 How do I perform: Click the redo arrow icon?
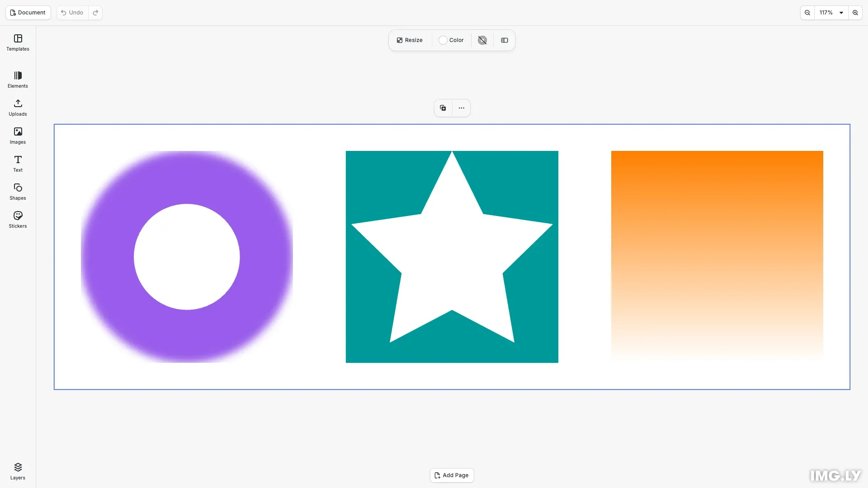(95, 13)
